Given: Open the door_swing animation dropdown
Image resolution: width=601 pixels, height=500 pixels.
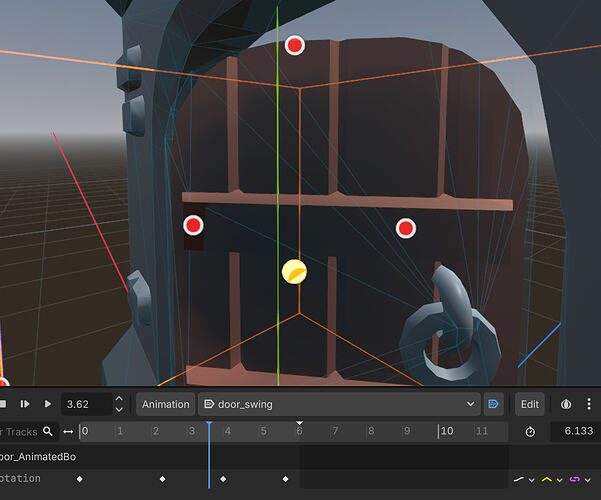Looking at the screenshot, I should (339, 404).
